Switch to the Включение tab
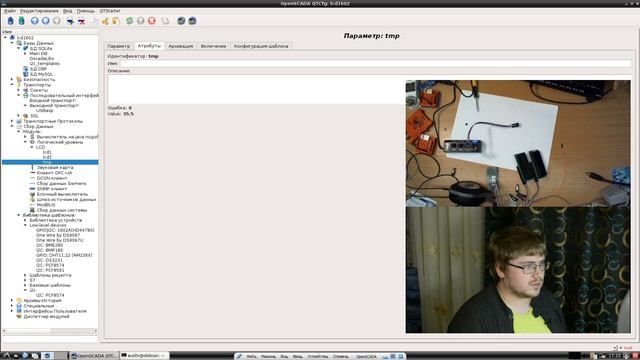 [213, 46]
